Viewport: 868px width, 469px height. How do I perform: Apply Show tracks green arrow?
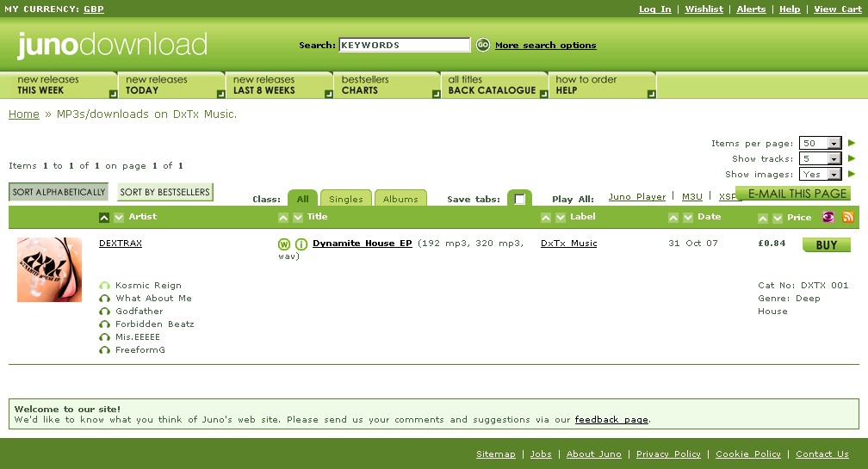pos(852,158)
